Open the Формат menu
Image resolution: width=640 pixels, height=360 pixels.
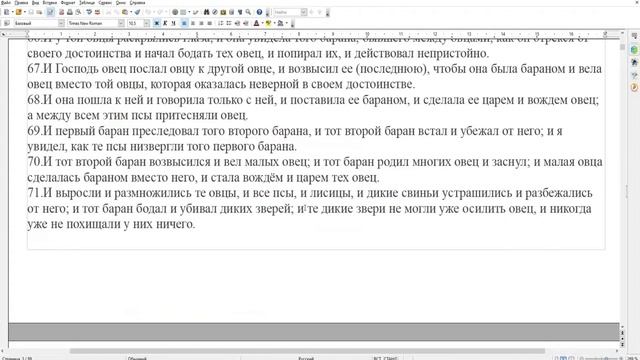(68, 2)
